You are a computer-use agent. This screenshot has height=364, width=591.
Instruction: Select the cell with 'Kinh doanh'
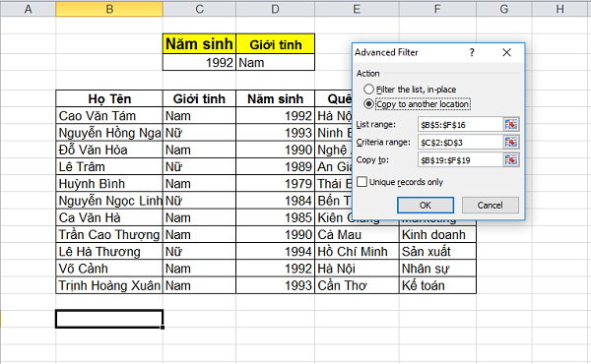click(x=437, y=234)
